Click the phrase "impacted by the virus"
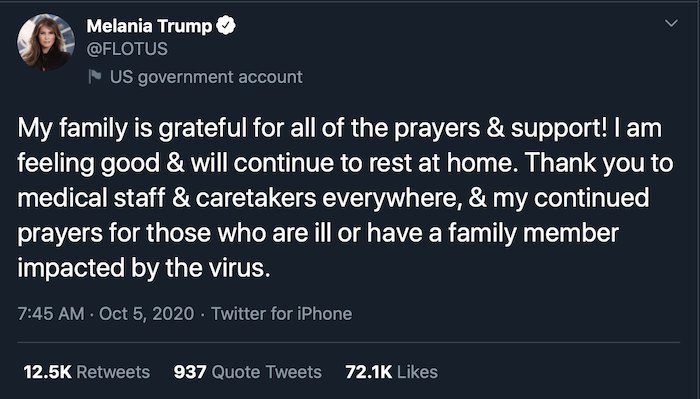The image size is (700, 399). pos(144,268)
